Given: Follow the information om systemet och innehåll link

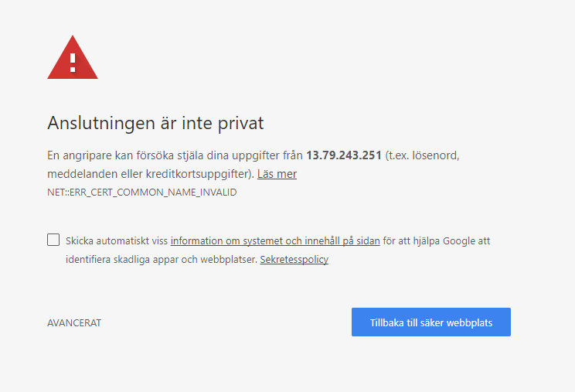Looking at the screenshot, I should 275,240.
